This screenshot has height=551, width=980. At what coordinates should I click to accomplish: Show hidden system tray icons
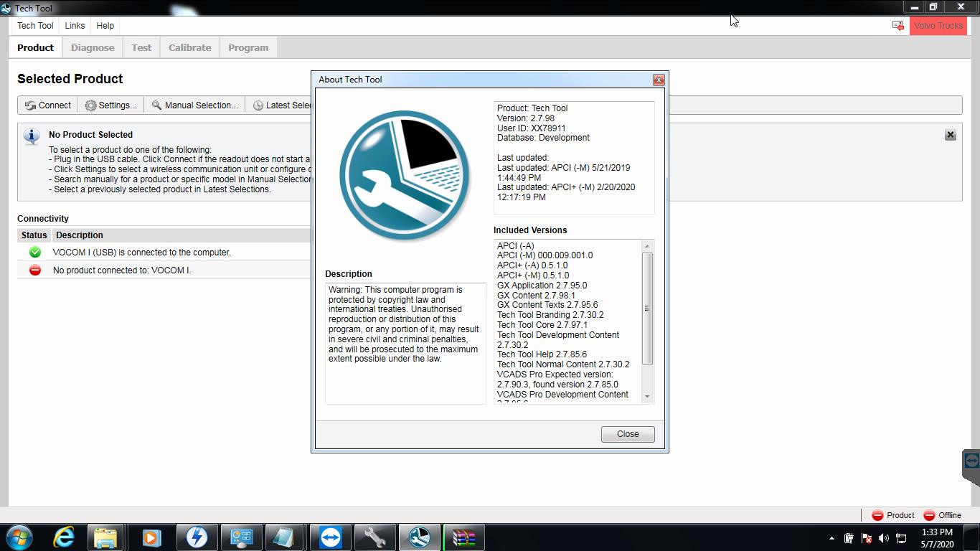(x=831, y=538)
